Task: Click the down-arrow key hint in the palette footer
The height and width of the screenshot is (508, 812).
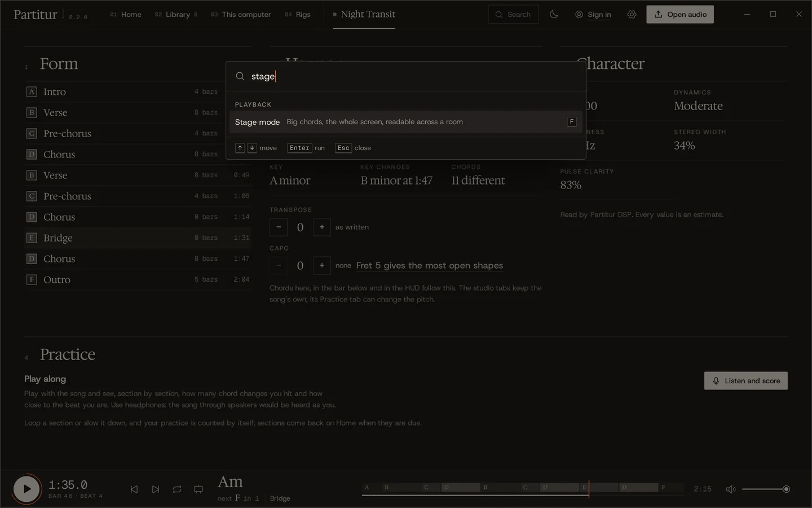Action: click(x=252, y=148)
